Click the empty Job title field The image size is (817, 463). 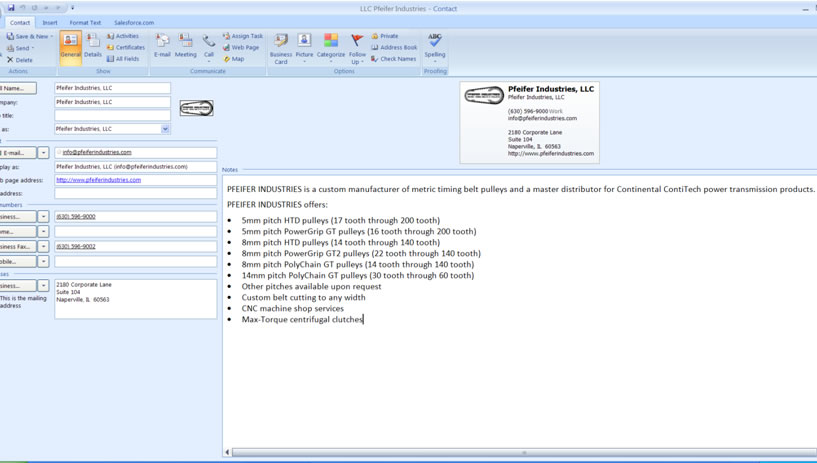113,116
